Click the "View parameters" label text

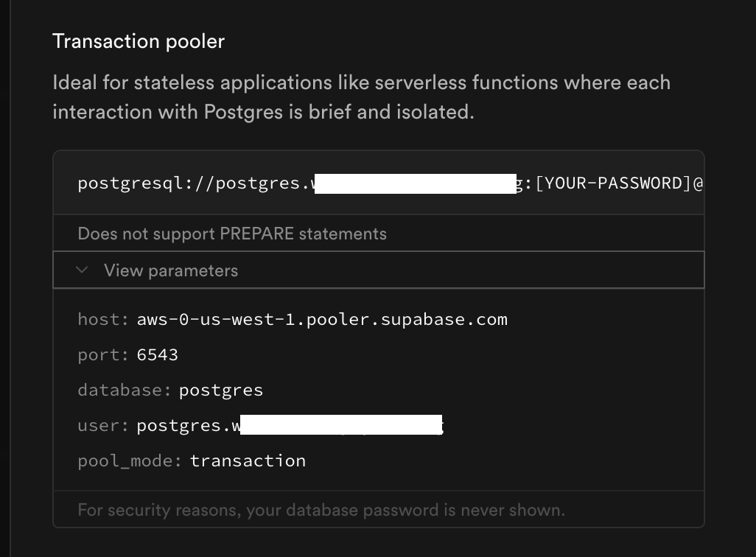pos(171,270)
